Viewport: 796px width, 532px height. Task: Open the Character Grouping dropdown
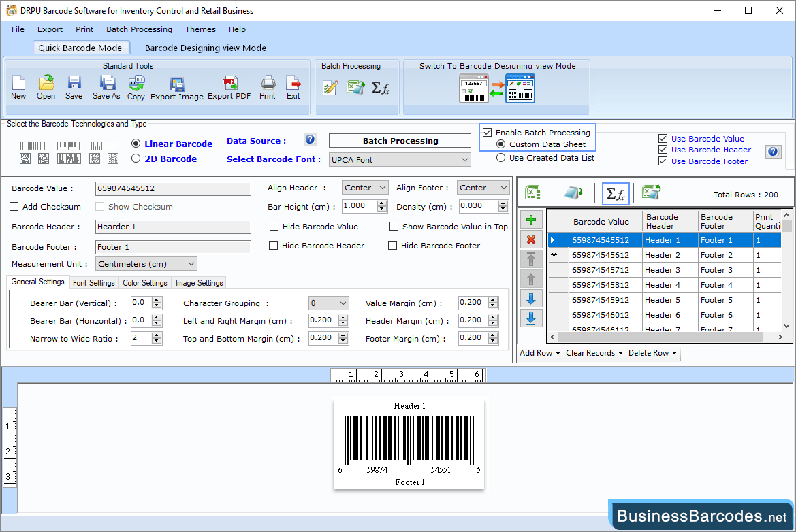328,303
